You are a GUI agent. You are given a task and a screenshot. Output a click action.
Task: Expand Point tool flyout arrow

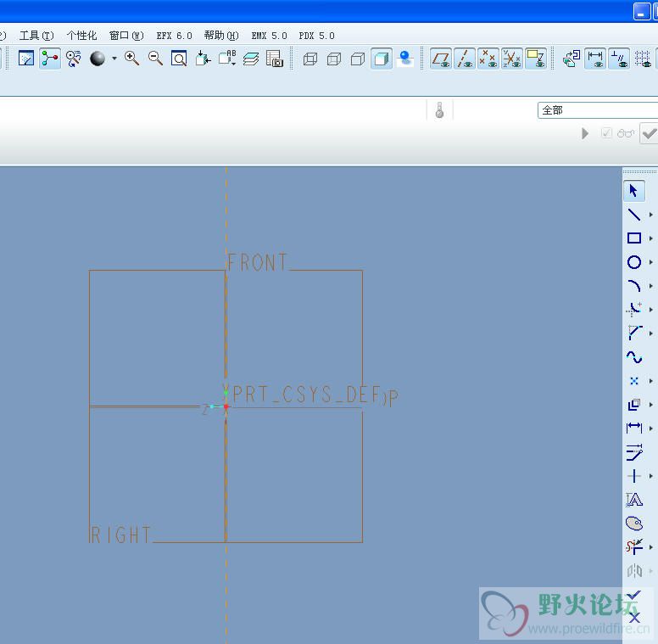coord(651,381)
